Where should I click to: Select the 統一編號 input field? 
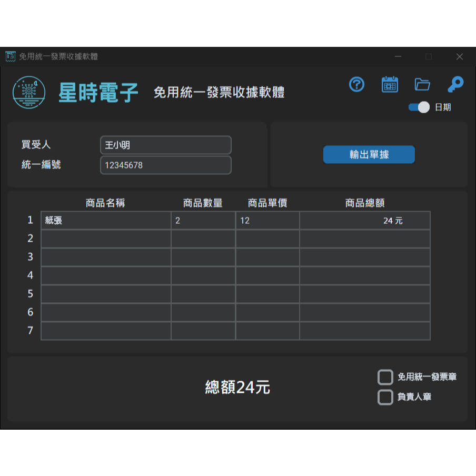coord(165,165)
